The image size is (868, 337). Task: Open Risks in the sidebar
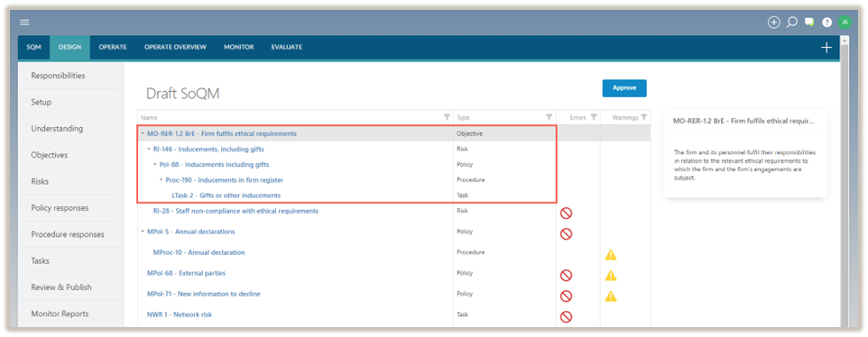pos(41,182)
